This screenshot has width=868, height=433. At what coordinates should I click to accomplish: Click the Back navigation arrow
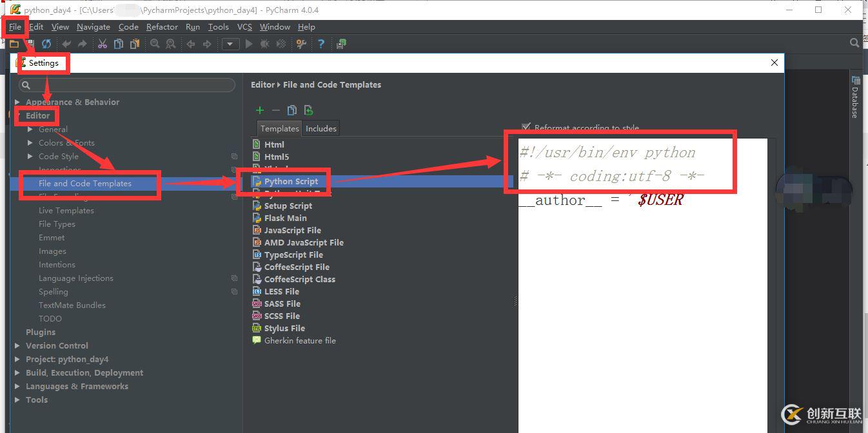tap(191, 44)
